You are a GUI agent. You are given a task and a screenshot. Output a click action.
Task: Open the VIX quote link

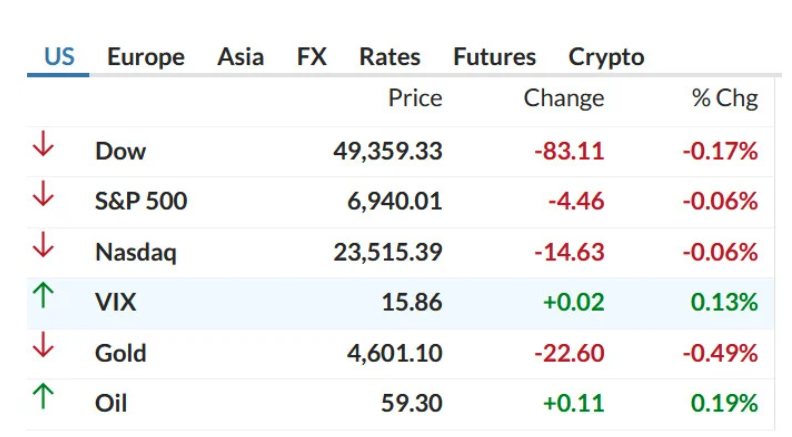point(115,303)
